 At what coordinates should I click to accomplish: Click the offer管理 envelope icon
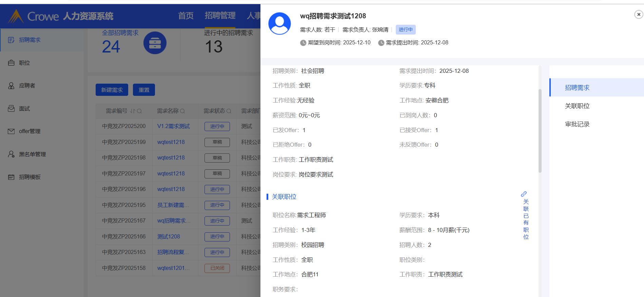click(11, 131)
